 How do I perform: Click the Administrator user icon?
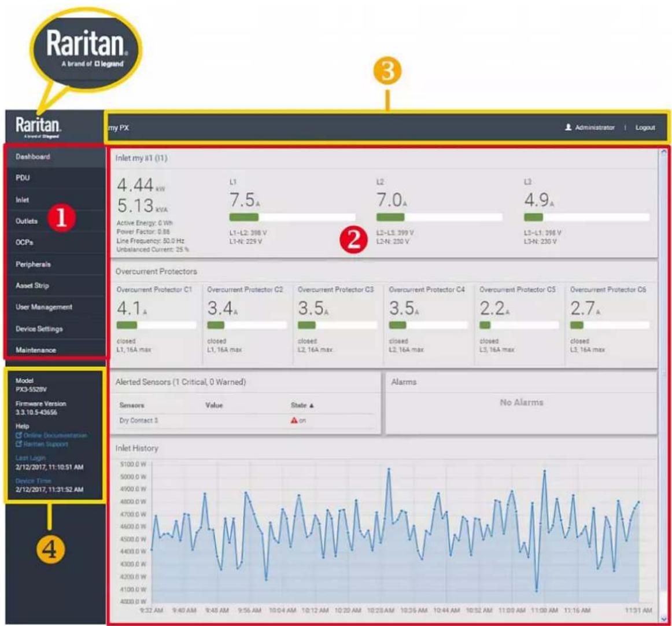point(568,127)
